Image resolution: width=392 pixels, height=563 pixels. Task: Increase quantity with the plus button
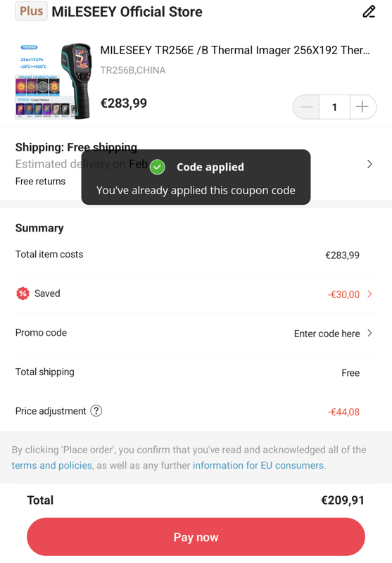pyautogui.click(x=362, y=107)
